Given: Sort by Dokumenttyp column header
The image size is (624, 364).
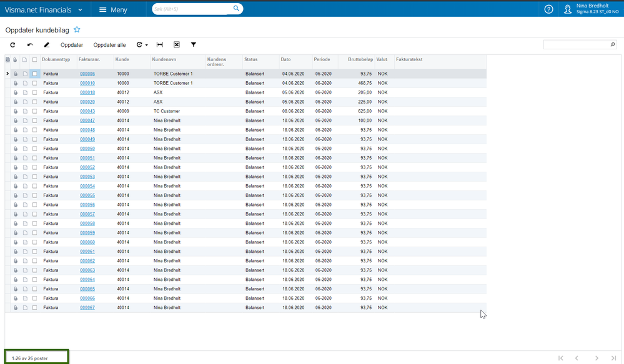Looking at the screenshot, I should [56, 59].
